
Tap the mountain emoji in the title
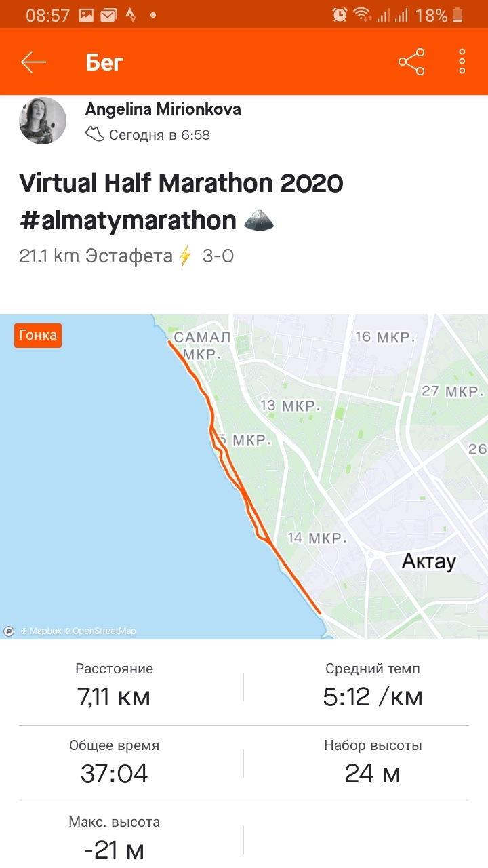click(x=258, y=220)
